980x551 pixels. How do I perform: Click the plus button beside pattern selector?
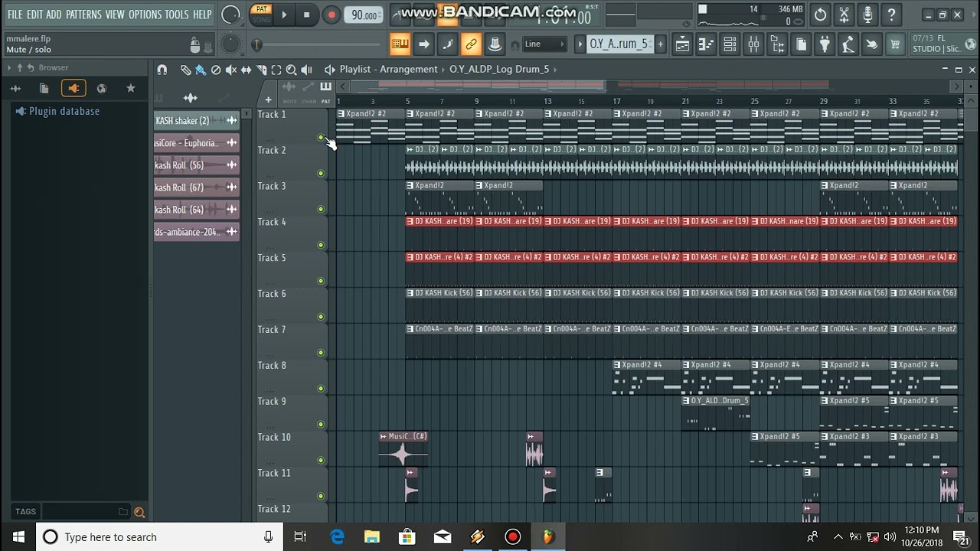(660, 44)
